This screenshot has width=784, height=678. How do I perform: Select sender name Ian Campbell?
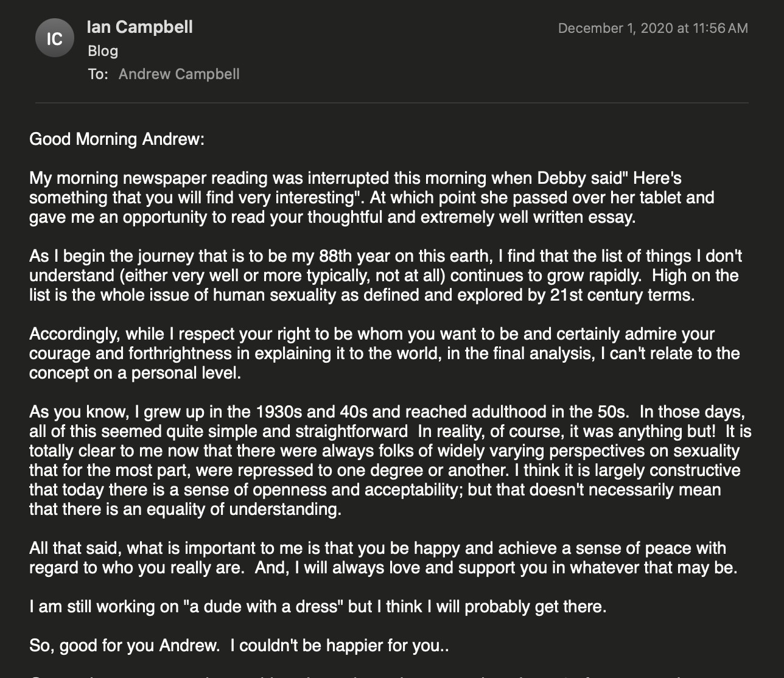[x=140, y=27]
